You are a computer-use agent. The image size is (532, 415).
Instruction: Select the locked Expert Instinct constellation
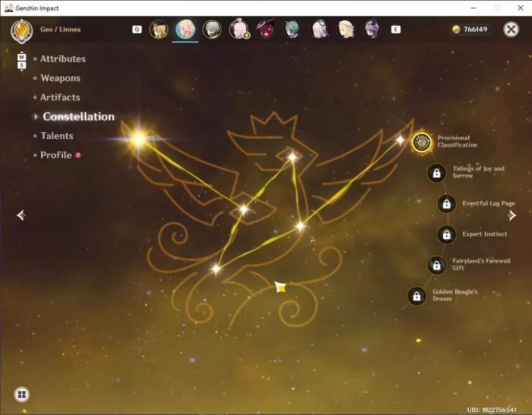(446, 234)
